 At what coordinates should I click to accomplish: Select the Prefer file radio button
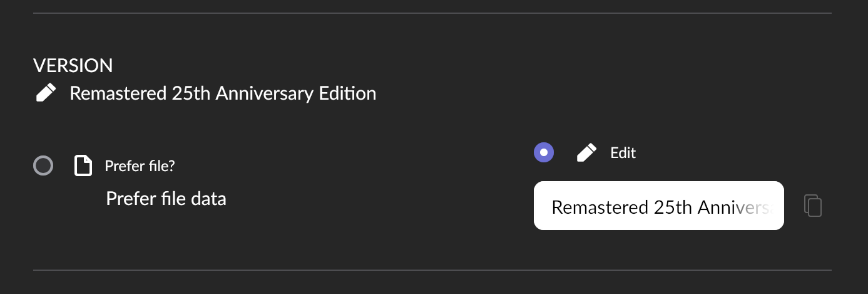(43, 166)
